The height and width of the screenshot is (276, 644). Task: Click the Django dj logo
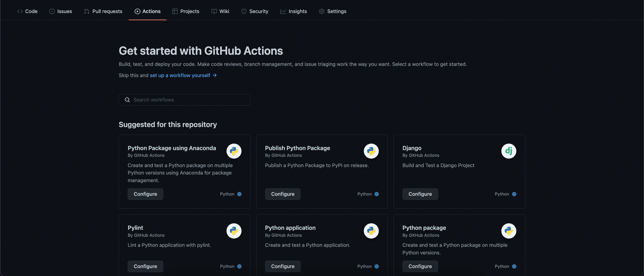tap(509, 151)
